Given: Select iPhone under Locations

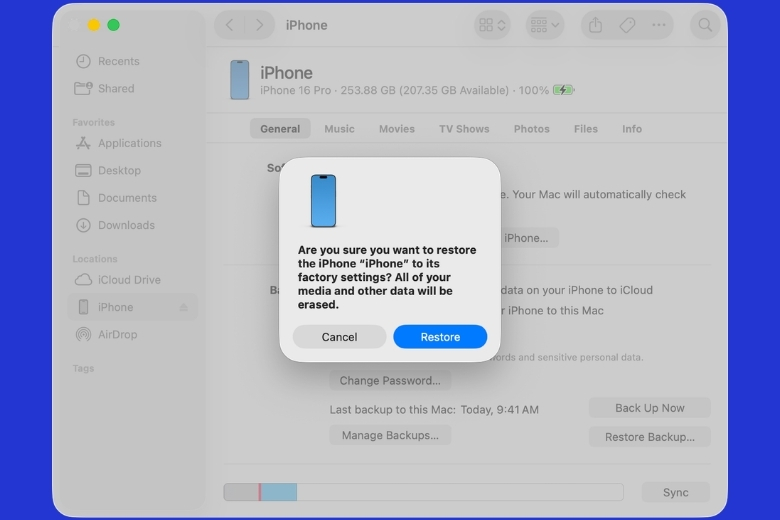Looking at the screenshot, I should pyautogui.click(x=132, y=307).
